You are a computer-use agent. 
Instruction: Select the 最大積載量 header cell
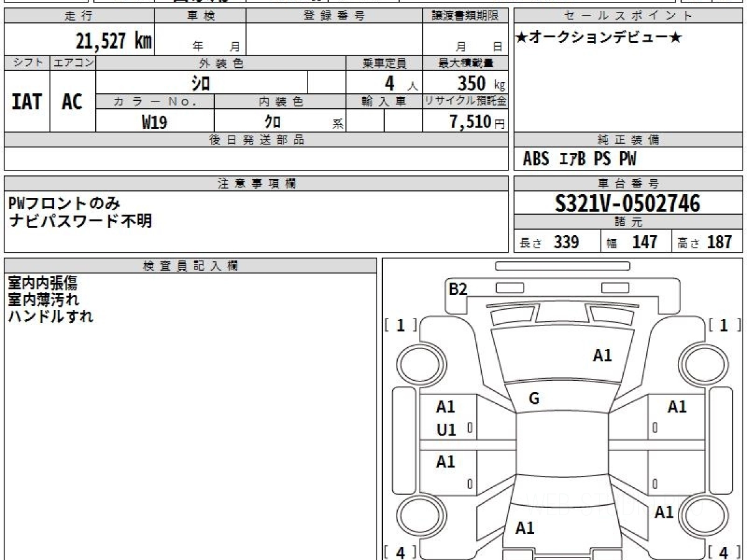466,63
